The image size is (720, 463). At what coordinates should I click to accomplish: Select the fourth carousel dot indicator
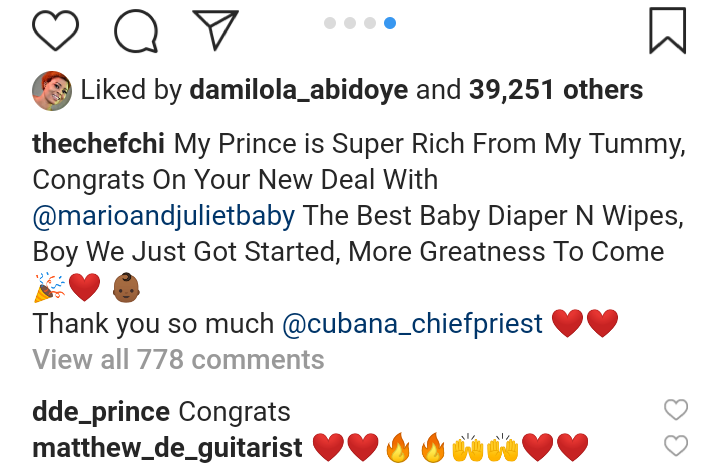point(390,23)
